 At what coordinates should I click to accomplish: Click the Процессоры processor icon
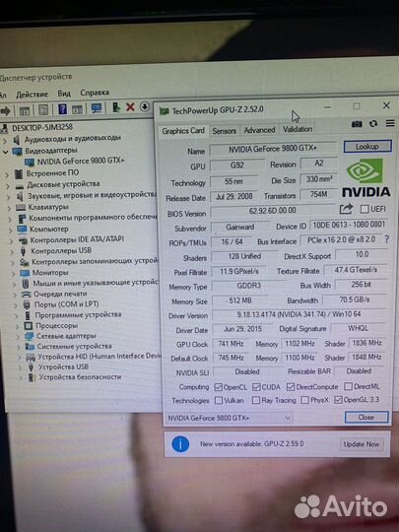coord(28,326)
